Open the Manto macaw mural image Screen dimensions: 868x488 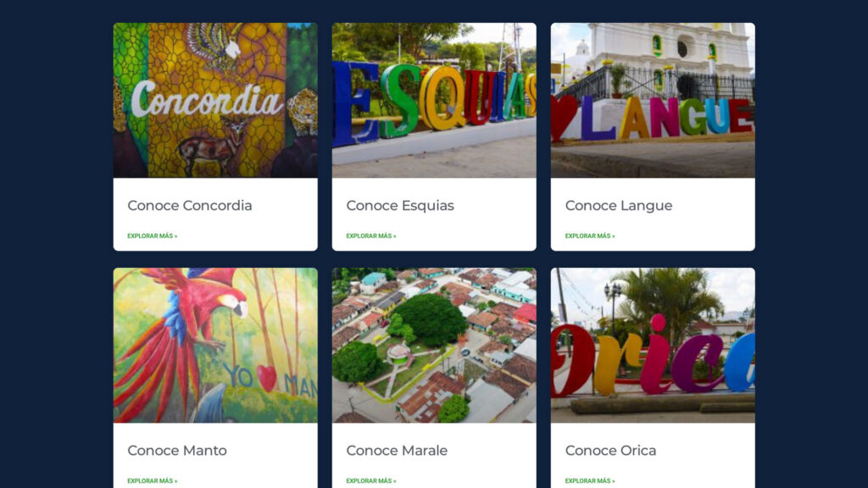215,346
